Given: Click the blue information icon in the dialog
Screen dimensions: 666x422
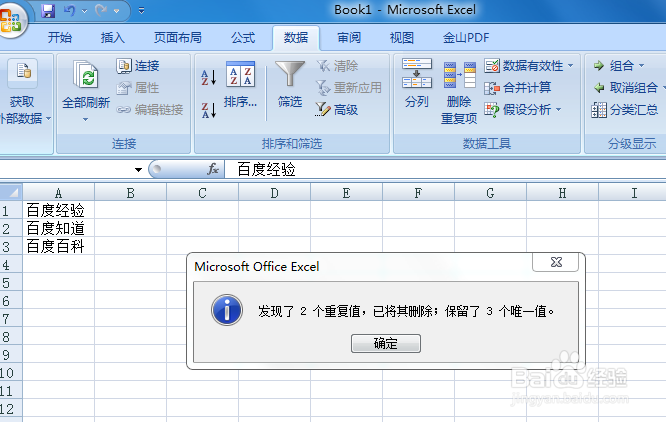Looking at the screenshot, I should point(227,310).
